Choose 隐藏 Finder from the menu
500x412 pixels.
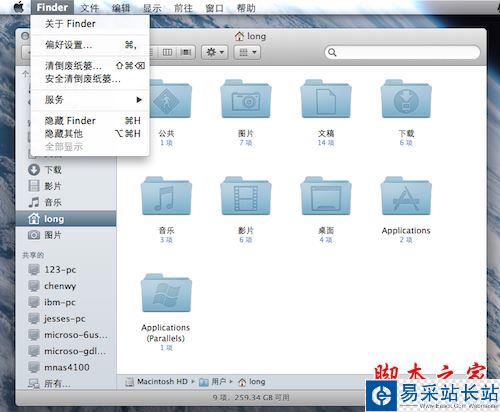90,121
